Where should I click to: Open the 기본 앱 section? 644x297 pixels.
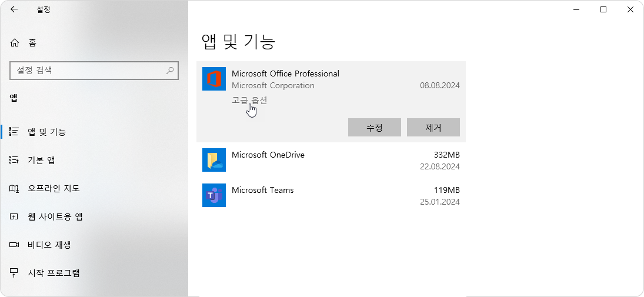(x=41, y=160)
